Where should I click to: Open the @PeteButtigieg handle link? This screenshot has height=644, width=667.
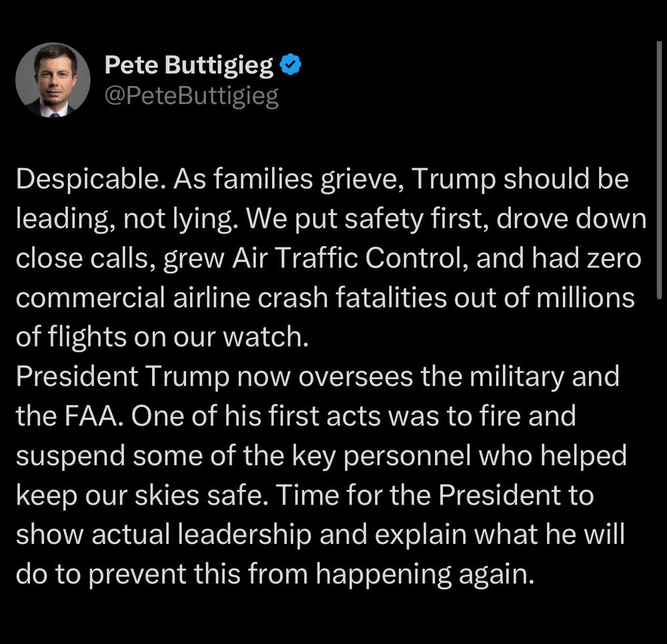point(191,96)
